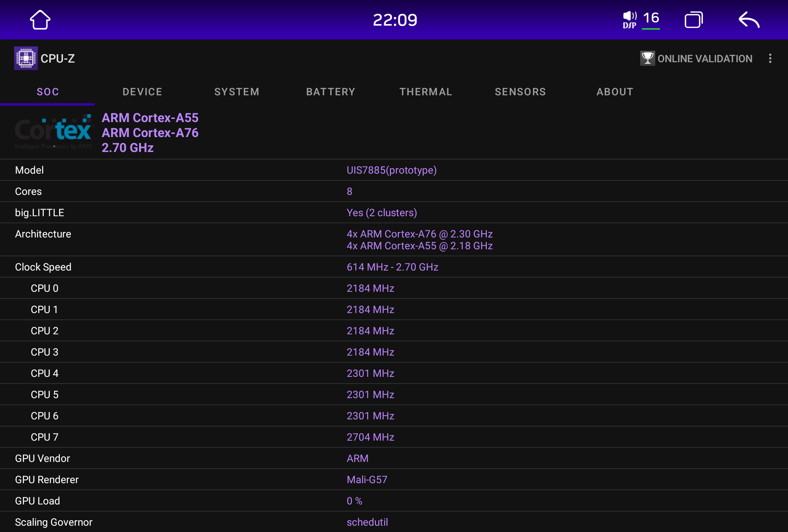Image resolution: width=788 pixels, height=532 pixels.
Task: Open the ABOUT tab
Action: 615,92
